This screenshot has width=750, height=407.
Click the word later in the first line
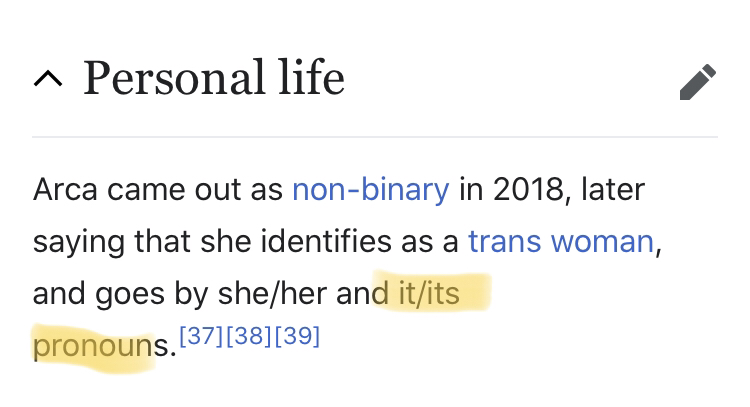click(x=612, y=189)
